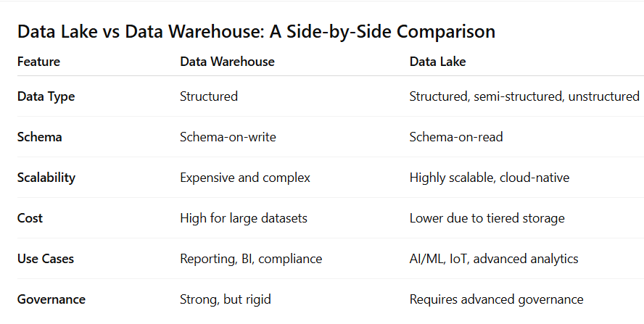The width and height of the screenshot is (644, 324).
Task: Click the 'Schema-on-read' cell
Action: pyautogui.click(x=456, y=137)
